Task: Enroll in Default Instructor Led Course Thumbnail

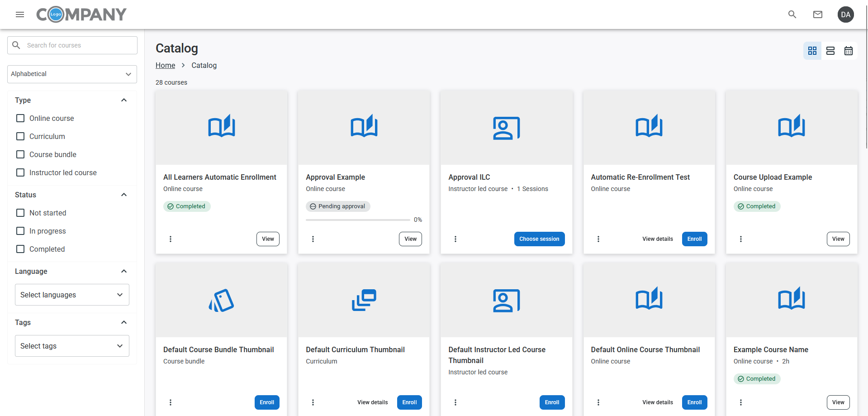Action: point(552,402)
